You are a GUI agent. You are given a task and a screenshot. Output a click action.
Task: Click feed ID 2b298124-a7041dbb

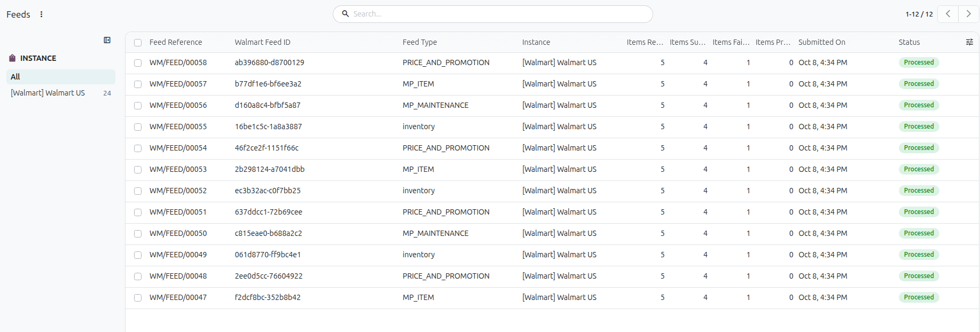[x=270, y=169]
